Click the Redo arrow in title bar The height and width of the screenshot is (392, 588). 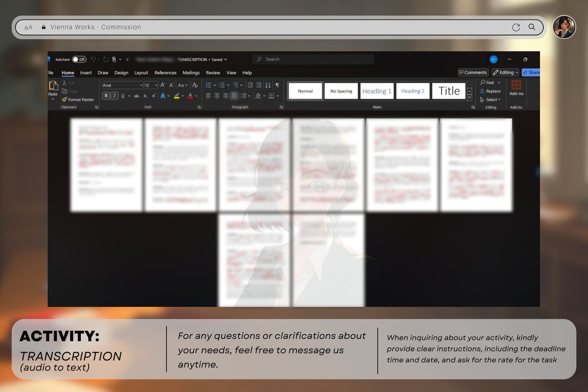coord(106,59)
